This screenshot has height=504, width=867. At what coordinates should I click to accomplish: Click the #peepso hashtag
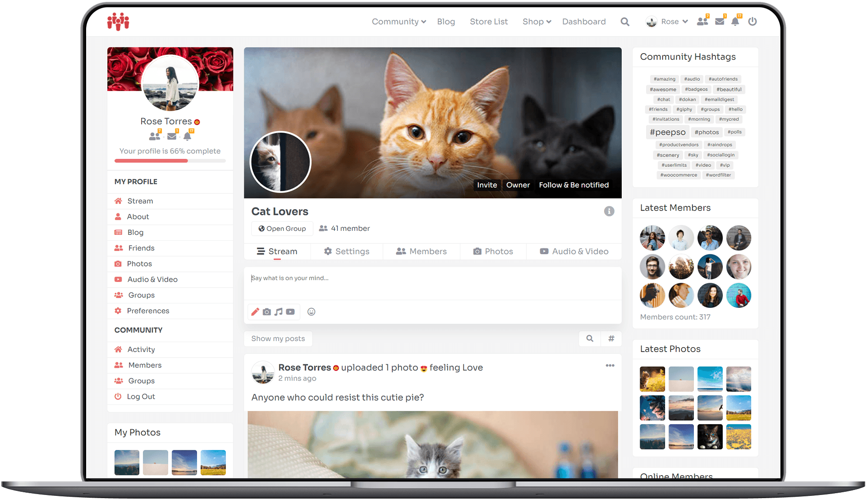tap(667, 132)
